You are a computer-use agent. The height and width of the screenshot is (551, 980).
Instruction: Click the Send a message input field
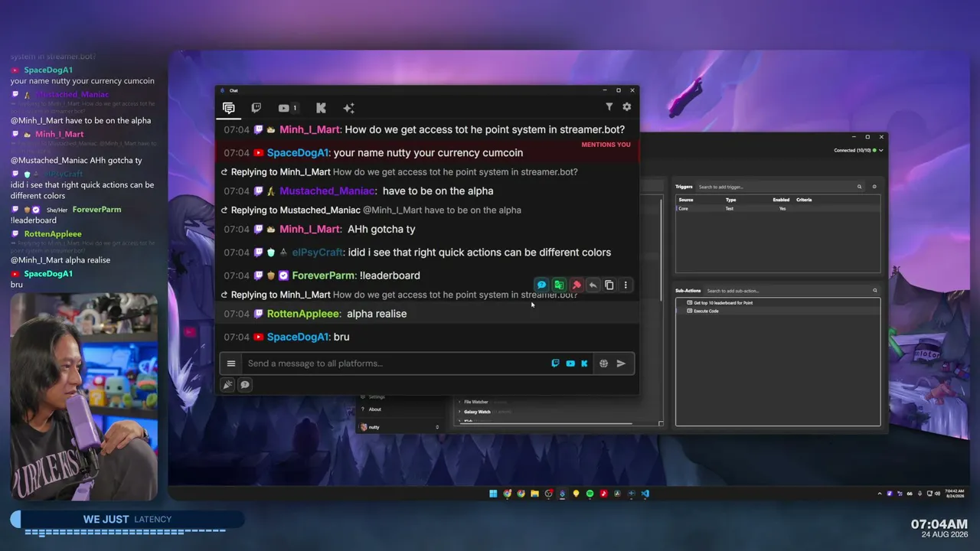point(396,364)
